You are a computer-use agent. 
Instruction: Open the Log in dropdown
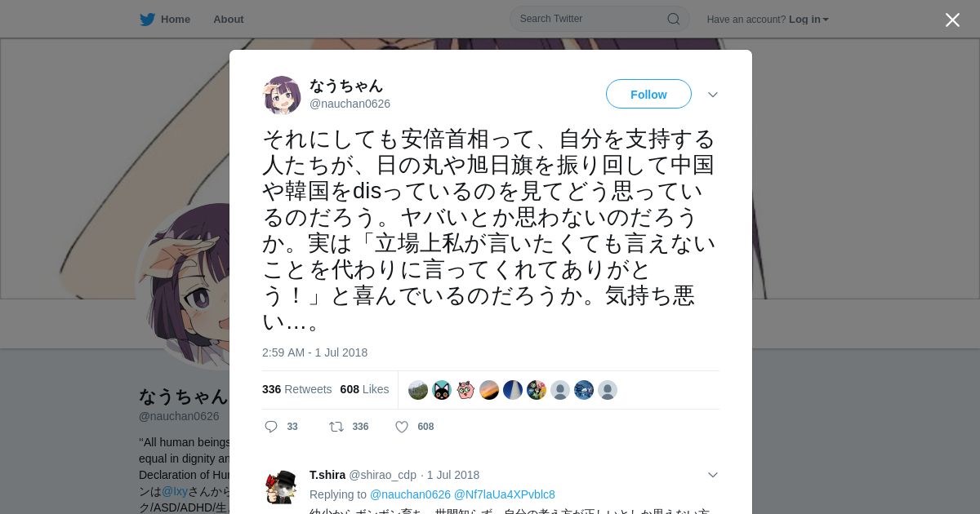808,20
